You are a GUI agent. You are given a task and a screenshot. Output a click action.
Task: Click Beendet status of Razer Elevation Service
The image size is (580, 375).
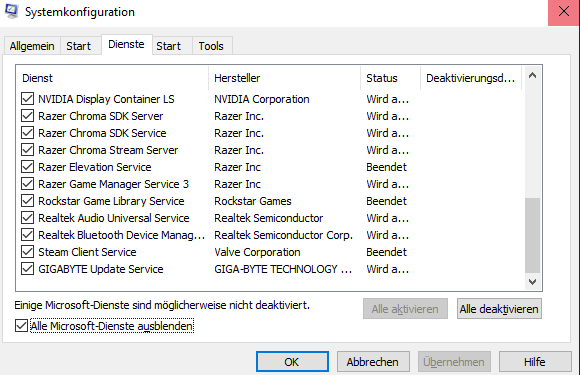point(387,167)
